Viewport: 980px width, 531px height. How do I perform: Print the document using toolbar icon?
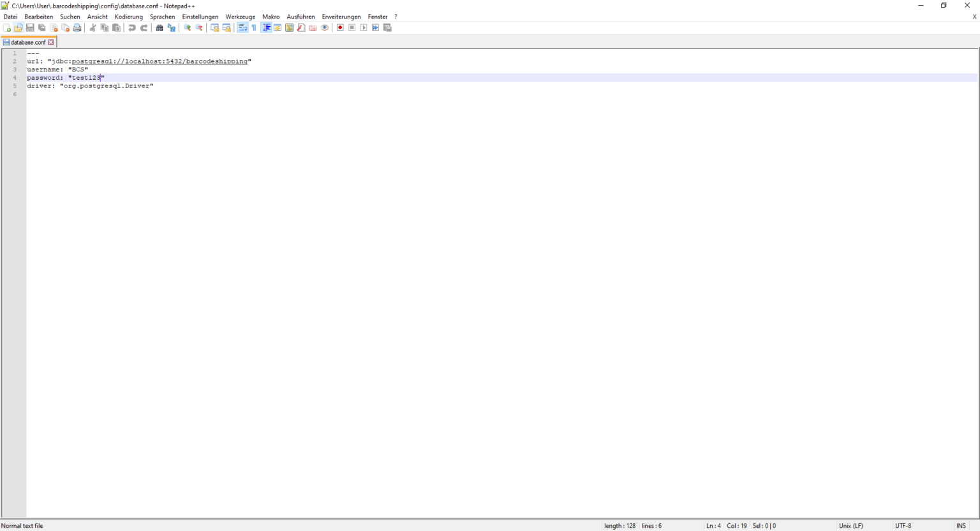coord(77,28)
